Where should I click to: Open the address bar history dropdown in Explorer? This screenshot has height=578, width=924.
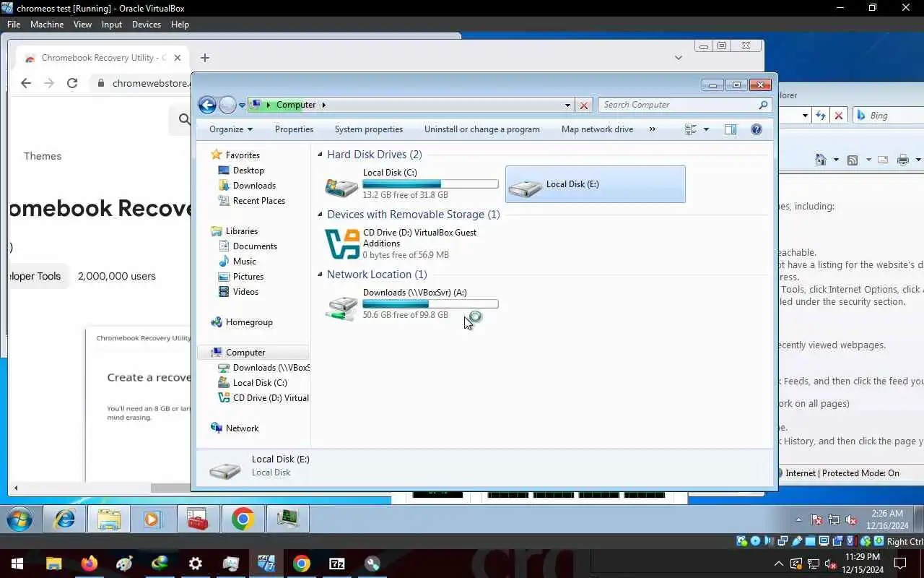tap(567, 105)
